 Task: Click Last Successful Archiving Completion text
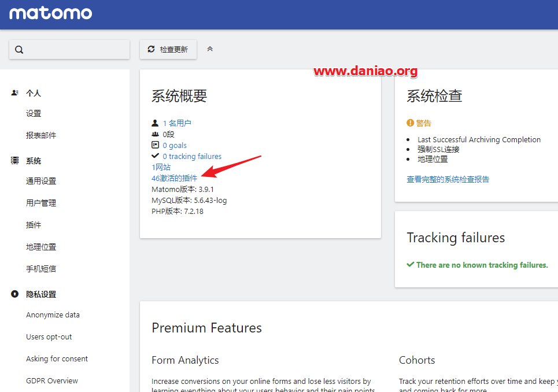pyautogui.click(x=479, y=139)
